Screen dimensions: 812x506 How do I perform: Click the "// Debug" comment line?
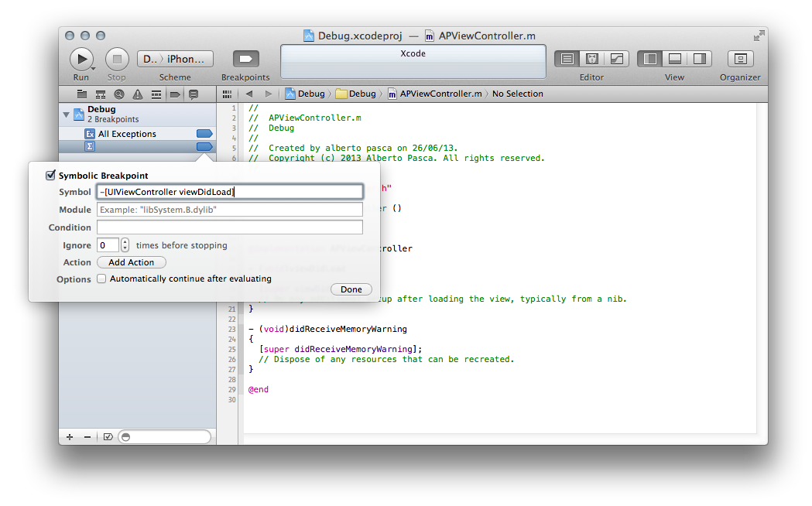272,128
